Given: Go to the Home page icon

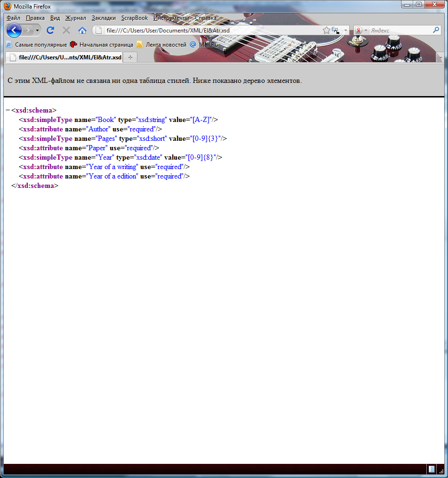Looking at the screenshot, I should click(x=82, y=30).
